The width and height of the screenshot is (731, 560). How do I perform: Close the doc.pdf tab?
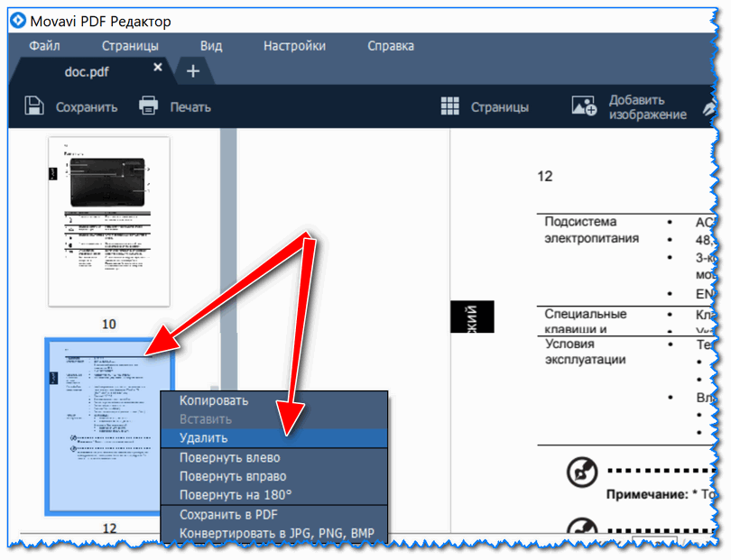(158, 68)
